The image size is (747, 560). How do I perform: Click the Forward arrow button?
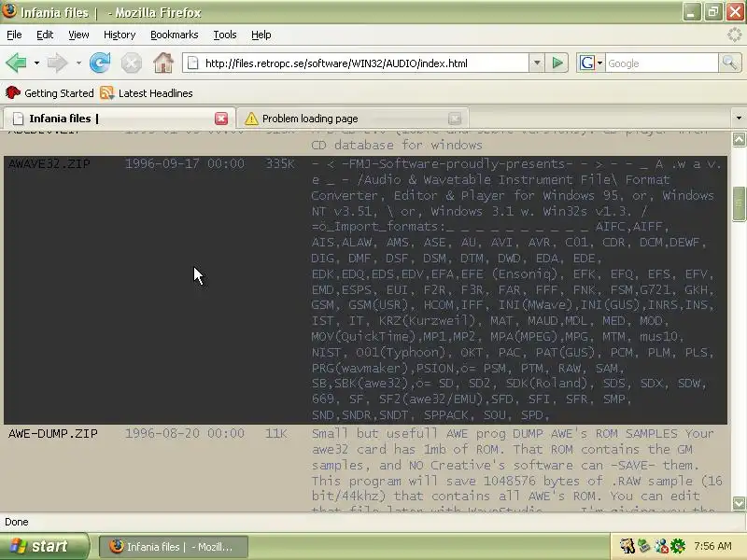[x=58, y=63]
